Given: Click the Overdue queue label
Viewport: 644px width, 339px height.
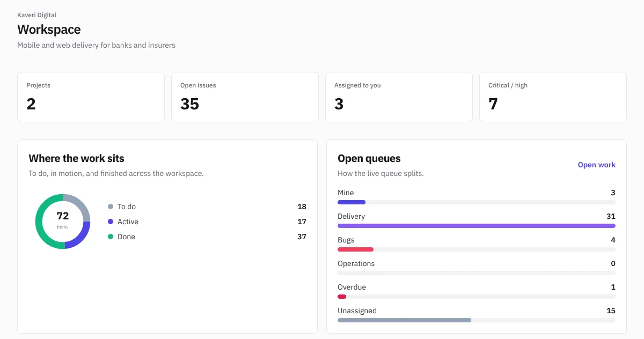Looking at the screenshot, I should tap(352, 287).
